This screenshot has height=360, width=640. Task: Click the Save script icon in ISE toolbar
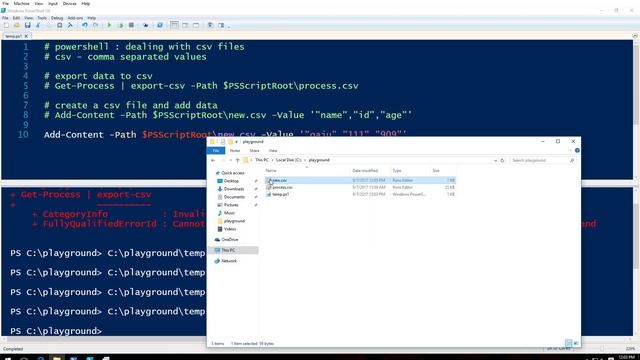click(x=27, y=25)
